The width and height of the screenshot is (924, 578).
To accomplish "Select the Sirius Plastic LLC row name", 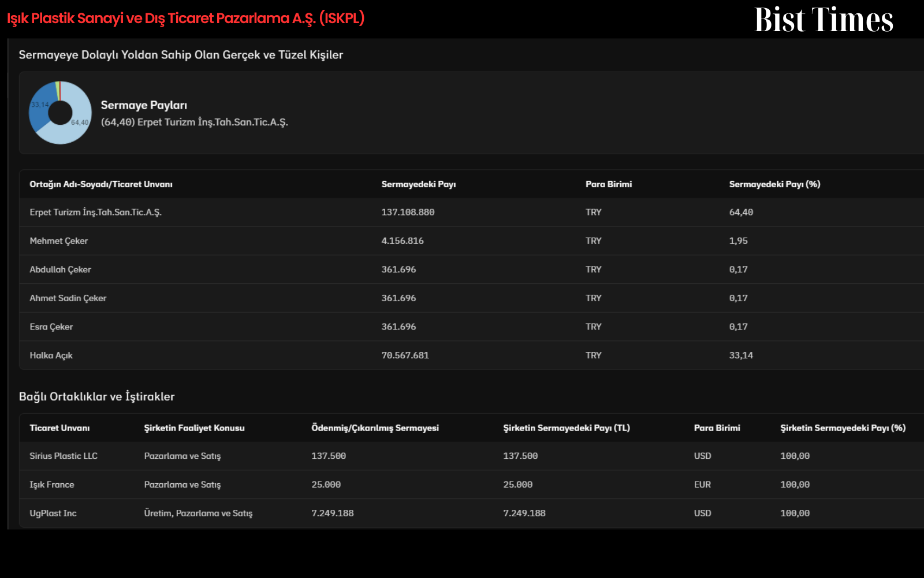I will (64, 456).
